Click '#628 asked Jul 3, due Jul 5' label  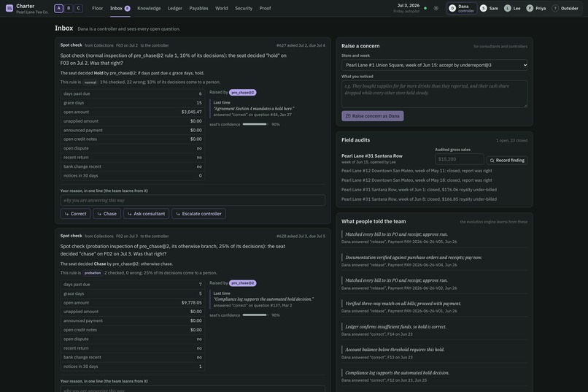point(301,237)
